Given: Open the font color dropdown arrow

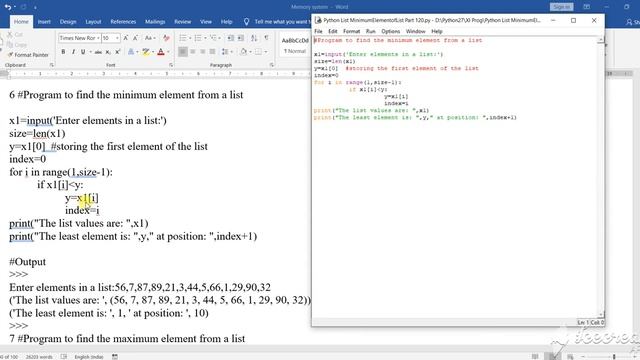Looking at the screenshot, I should point(168,52).
